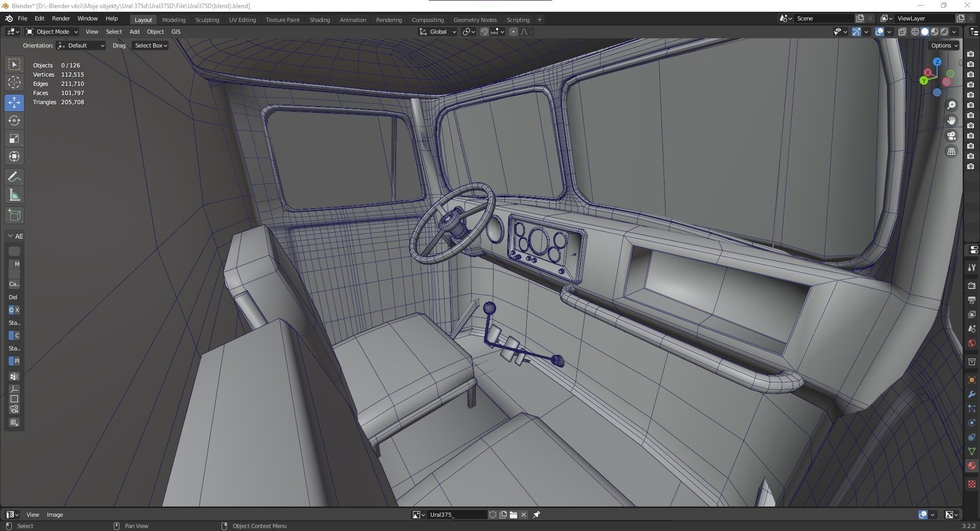This screenshot has height=531, width=980.
Task: Toggle proportional editing
Action: [513, 32]
